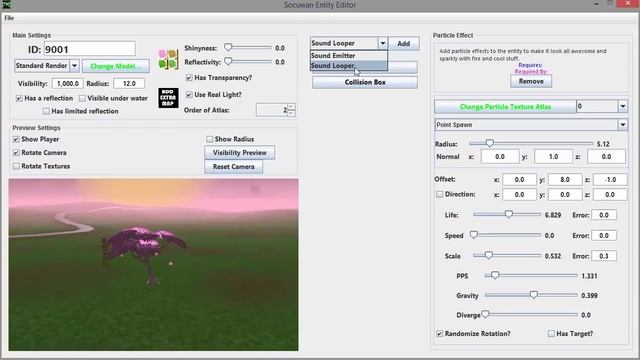Click the Direction z input field
The height and width of the screenshot is (360, 640).
point(610,195)
